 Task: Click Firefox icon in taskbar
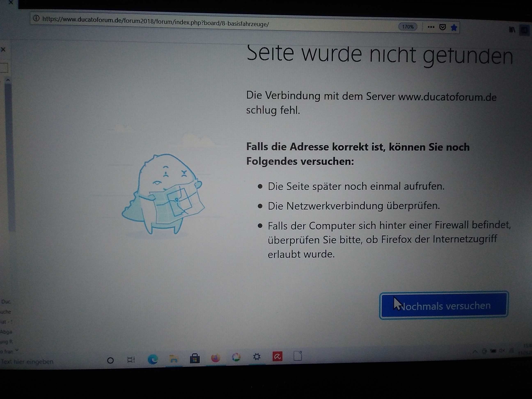(216, 358)
